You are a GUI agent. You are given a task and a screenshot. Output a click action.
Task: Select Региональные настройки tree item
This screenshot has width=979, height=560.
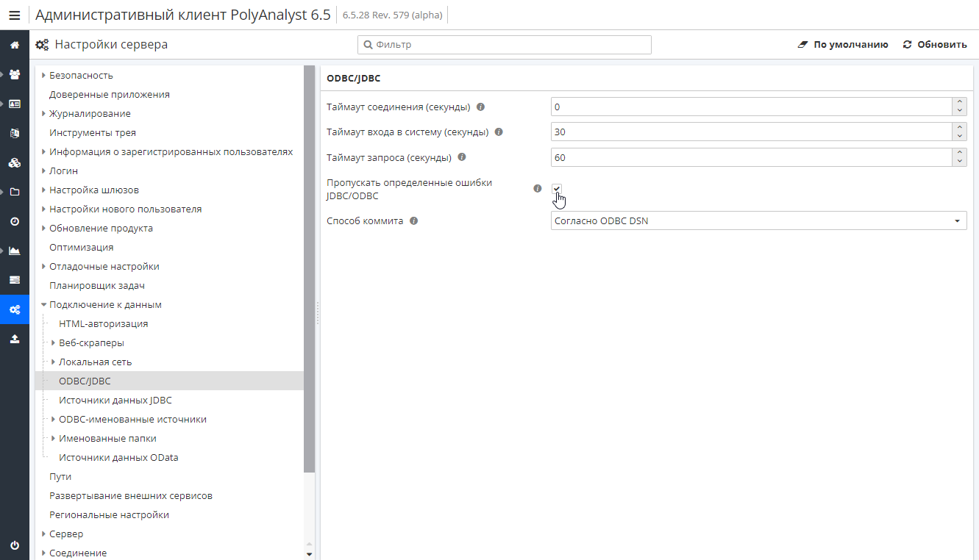click(x=110, y=514)
